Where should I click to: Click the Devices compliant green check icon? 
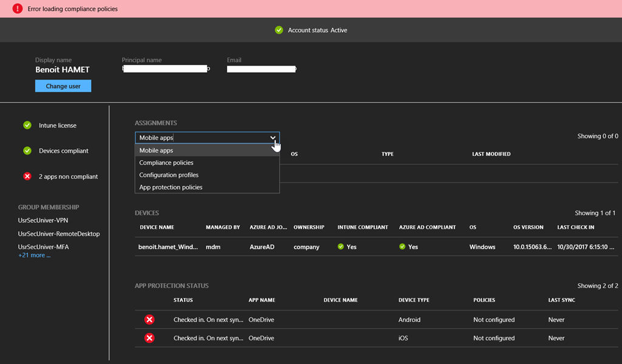(27, 151)
